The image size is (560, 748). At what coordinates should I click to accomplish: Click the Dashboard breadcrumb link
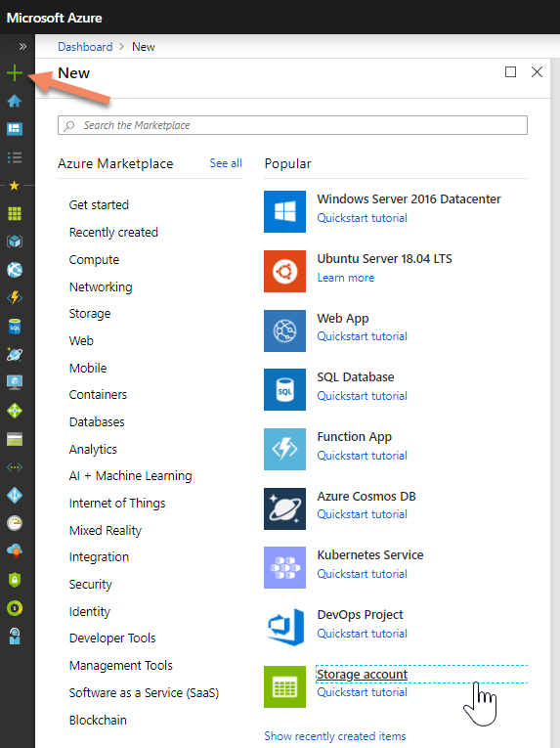[x=85, y=47]
